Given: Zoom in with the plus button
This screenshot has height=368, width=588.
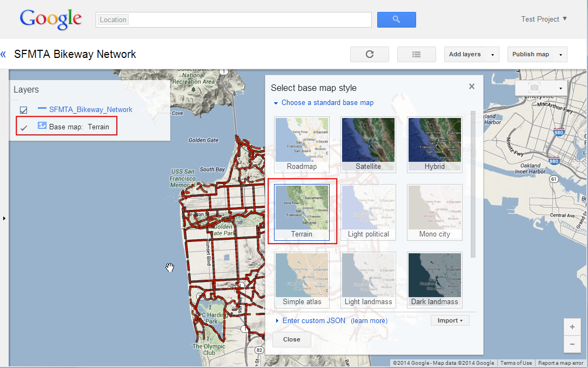Looking at the screenshot, I should tap(572, 327).
